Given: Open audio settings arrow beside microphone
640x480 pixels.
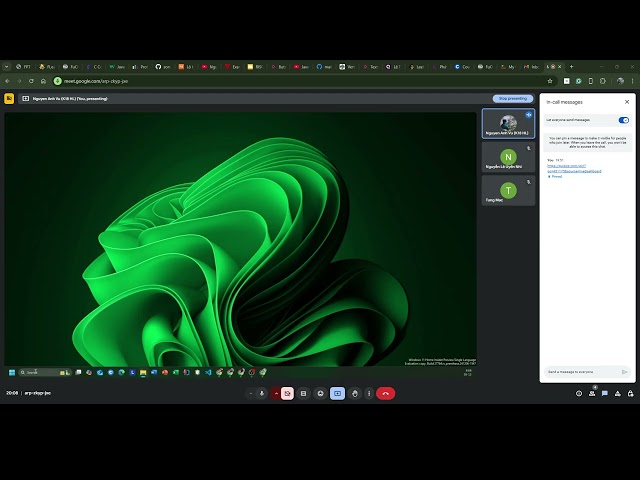Looking at the screenshot, I should tap(251, 393).
